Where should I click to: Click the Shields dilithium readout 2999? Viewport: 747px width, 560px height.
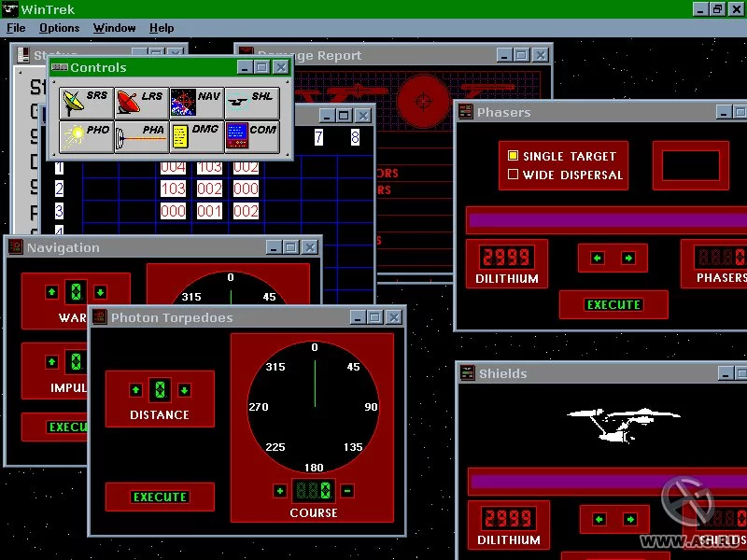(508, 519)
